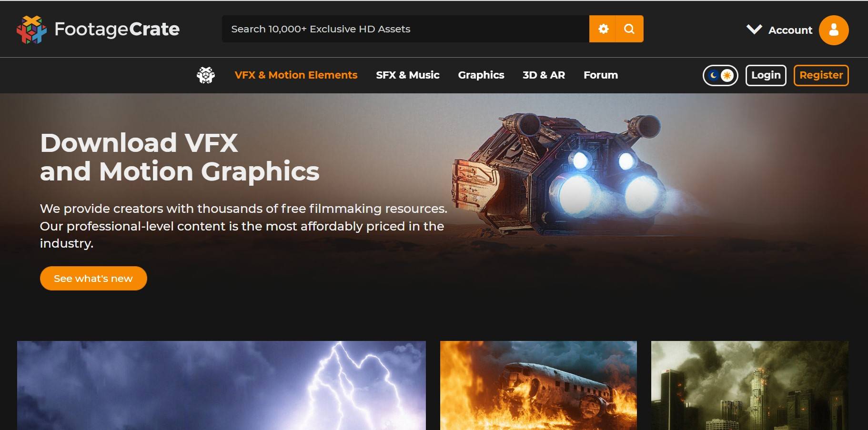Click the Download VFX and Motion Graphics heading

[180, 157]
